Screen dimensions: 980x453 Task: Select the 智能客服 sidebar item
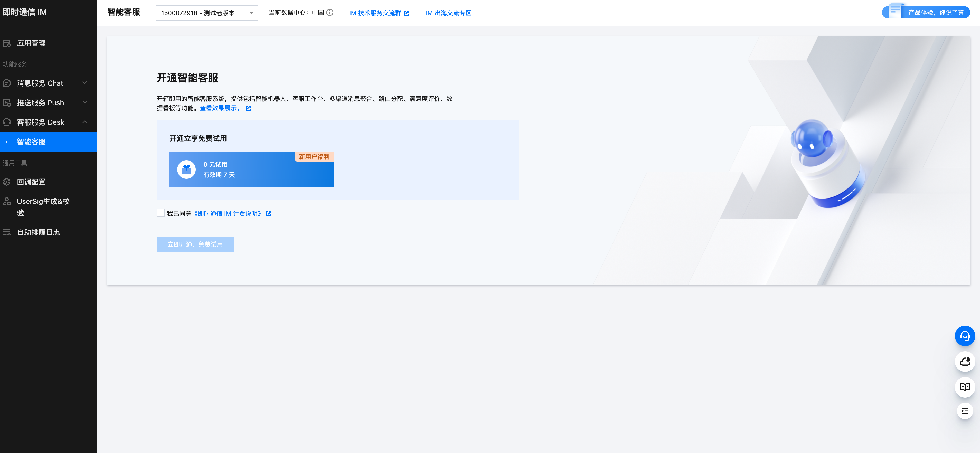coord(31,142)
